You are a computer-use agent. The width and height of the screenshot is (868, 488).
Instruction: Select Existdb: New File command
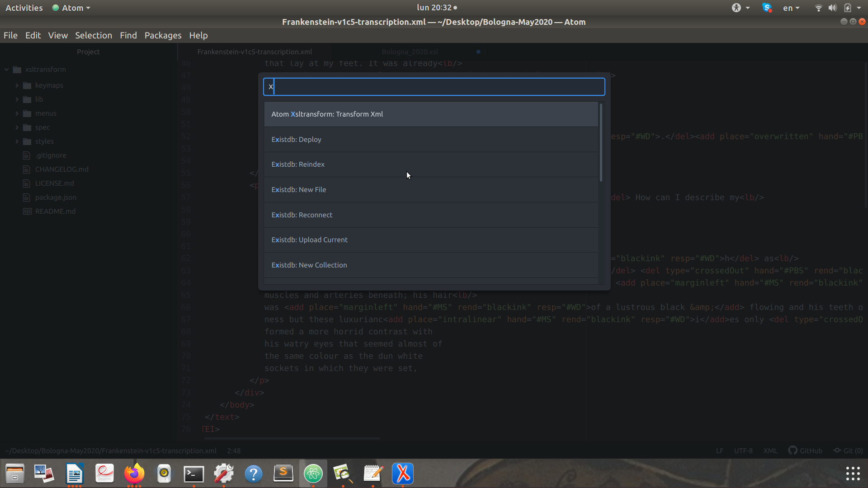point(431,190)
